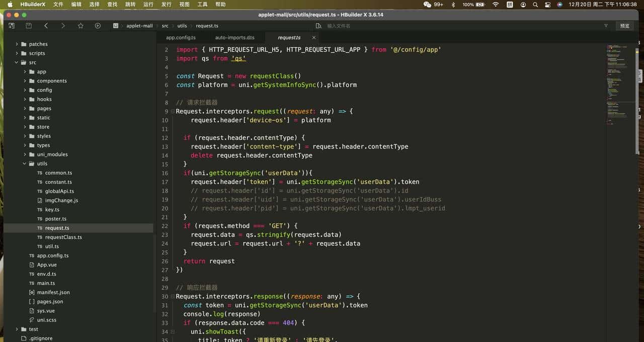This screenshot has height=342, width=644.
Task: Open WeChat from the macOS menu bar
Action: tap(428, 5)
